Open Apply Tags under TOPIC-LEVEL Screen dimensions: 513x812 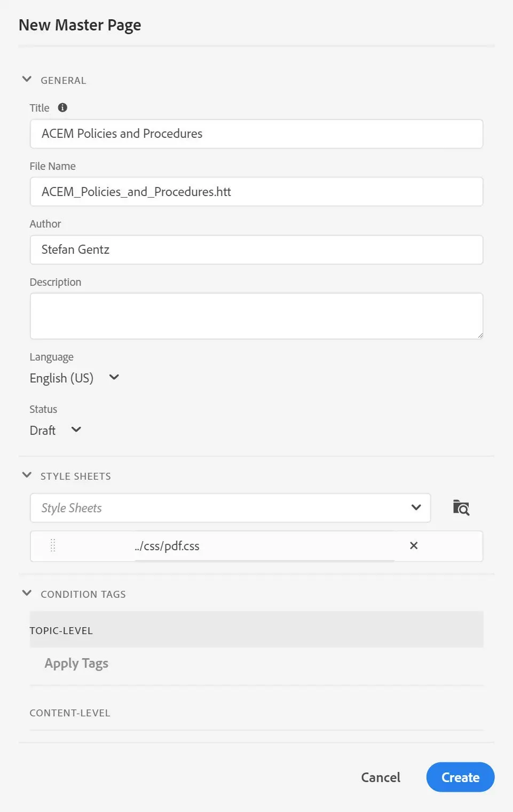[76, 663]
